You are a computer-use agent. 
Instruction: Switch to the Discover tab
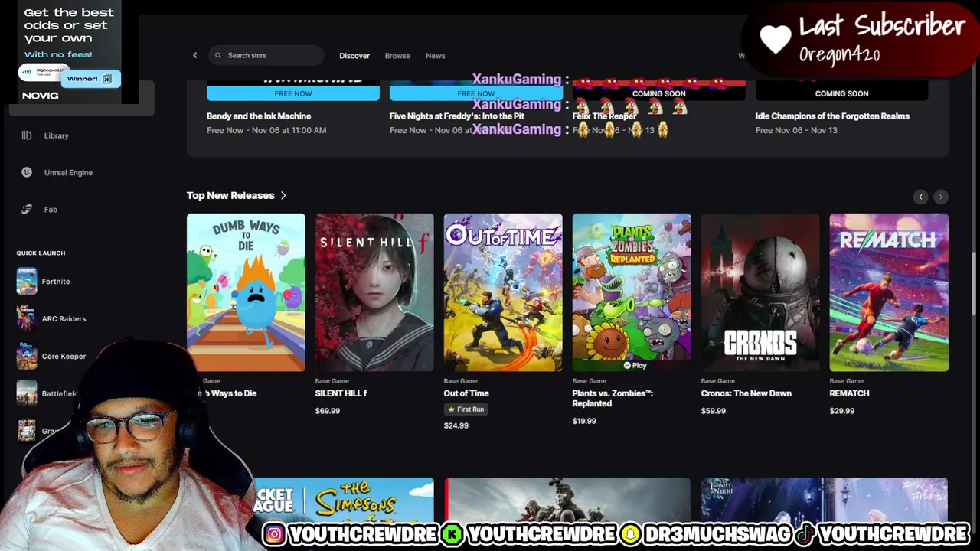pyautogui.click(x=354, y=55)
